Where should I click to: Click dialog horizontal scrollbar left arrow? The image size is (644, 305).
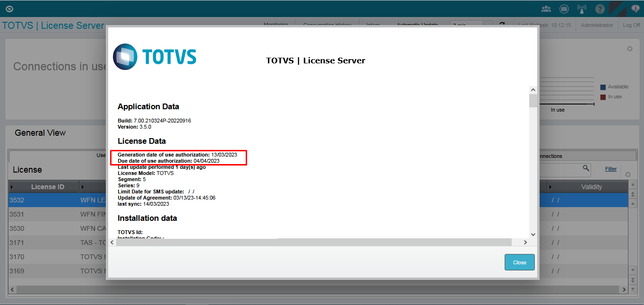112,242
